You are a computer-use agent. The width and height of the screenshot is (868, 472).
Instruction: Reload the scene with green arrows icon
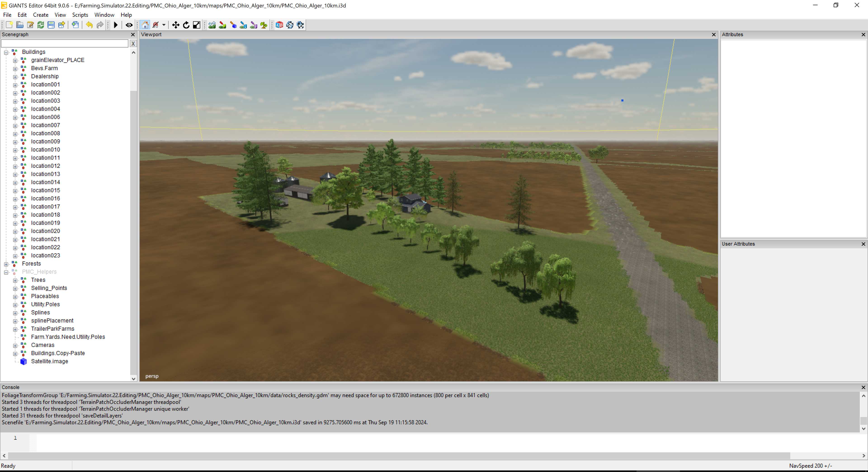41,25
